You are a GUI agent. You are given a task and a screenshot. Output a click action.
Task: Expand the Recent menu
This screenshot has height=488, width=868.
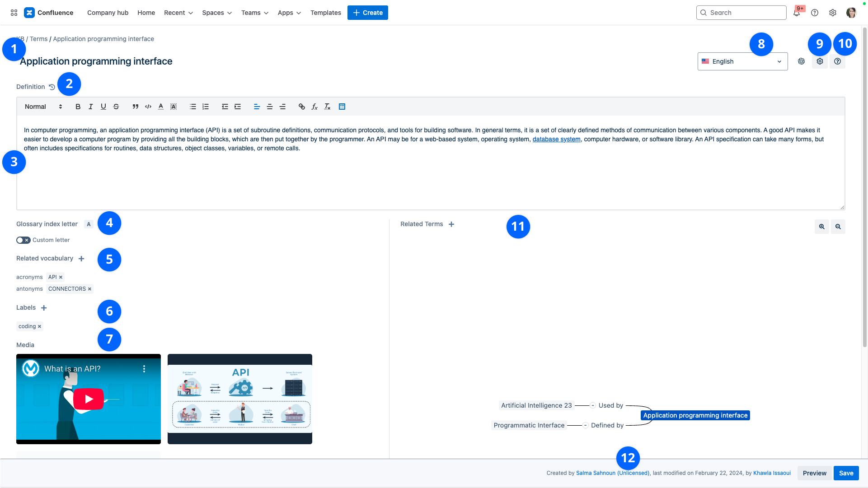(x=178, y=13)
